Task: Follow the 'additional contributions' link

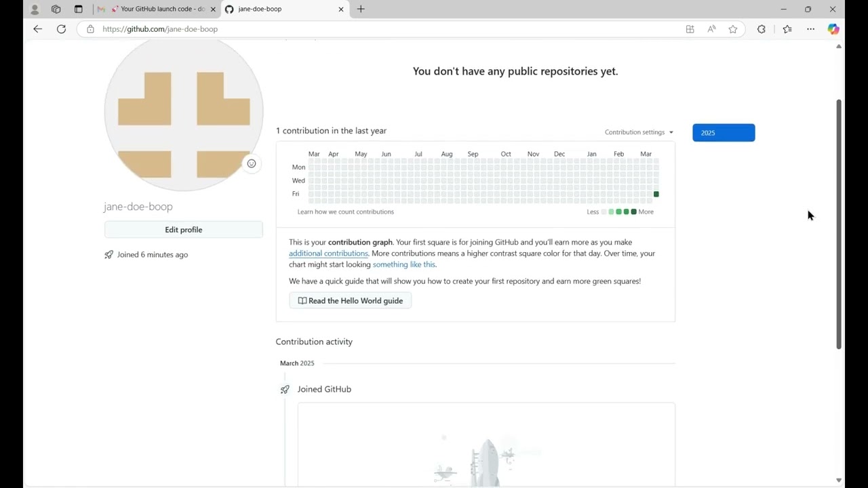Action: tap(328, 253)
